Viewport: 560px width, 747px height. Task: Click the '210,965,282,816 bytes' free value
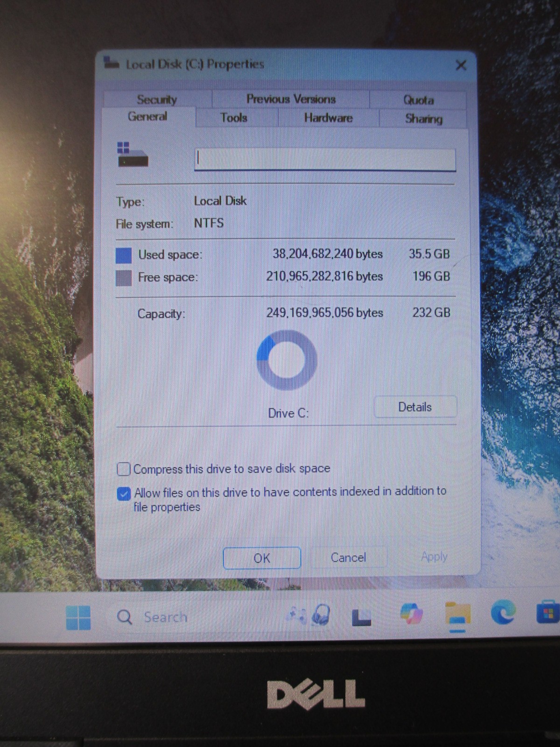pyautogui.click(x=324, y=276)
